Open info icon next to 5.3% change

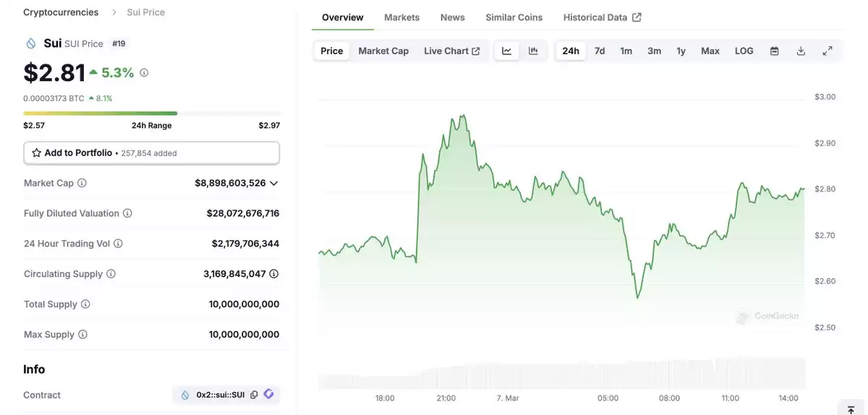[144, 72]
